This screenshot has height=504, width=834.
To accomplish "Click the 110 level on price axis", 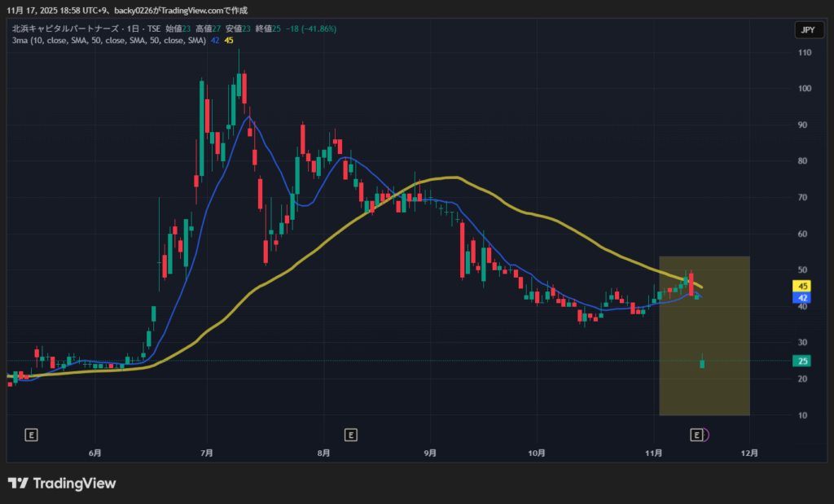I will point(802,53).
